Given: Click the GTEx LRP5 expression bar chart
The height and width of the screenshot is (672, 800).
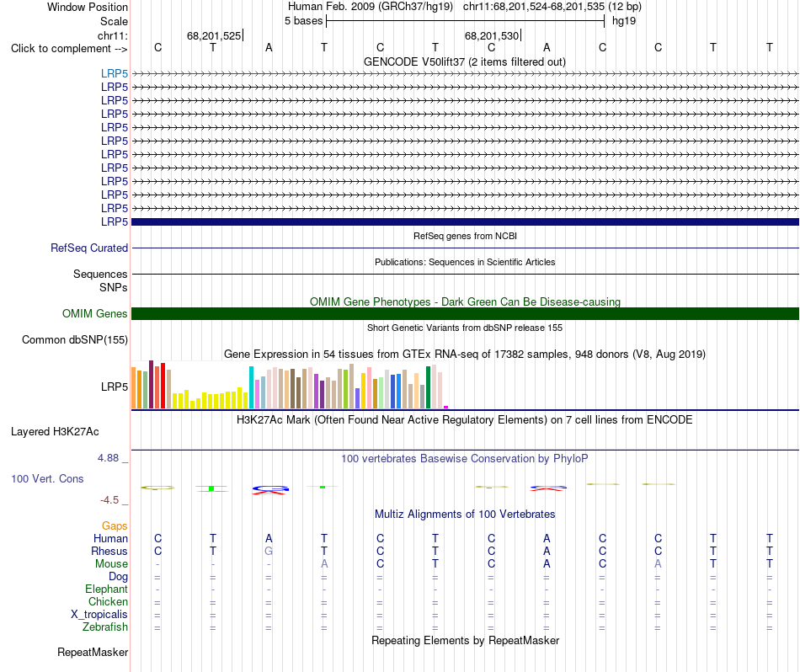Looking at the screenshot, I should [291, 385].
